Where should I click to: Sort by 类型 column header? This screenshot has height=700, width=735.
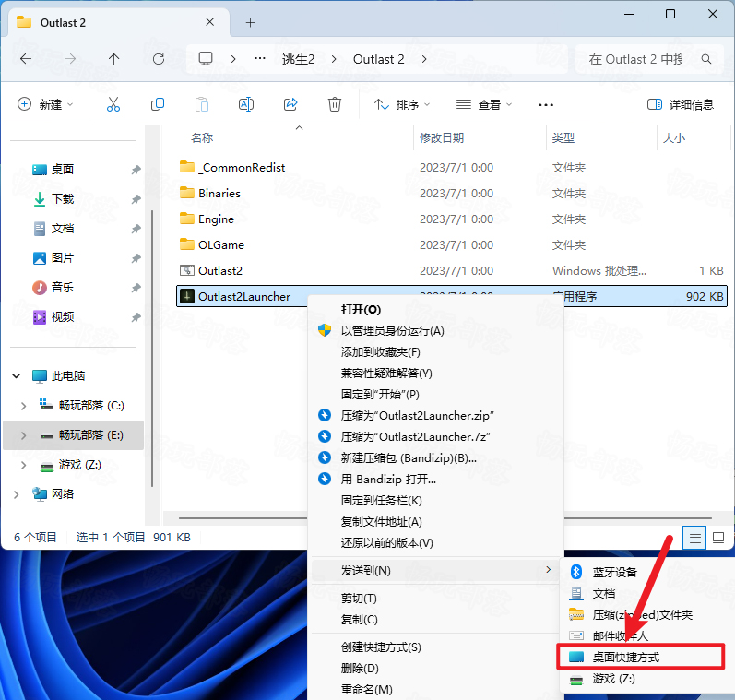pyautogui.click(x=563, y=137)
